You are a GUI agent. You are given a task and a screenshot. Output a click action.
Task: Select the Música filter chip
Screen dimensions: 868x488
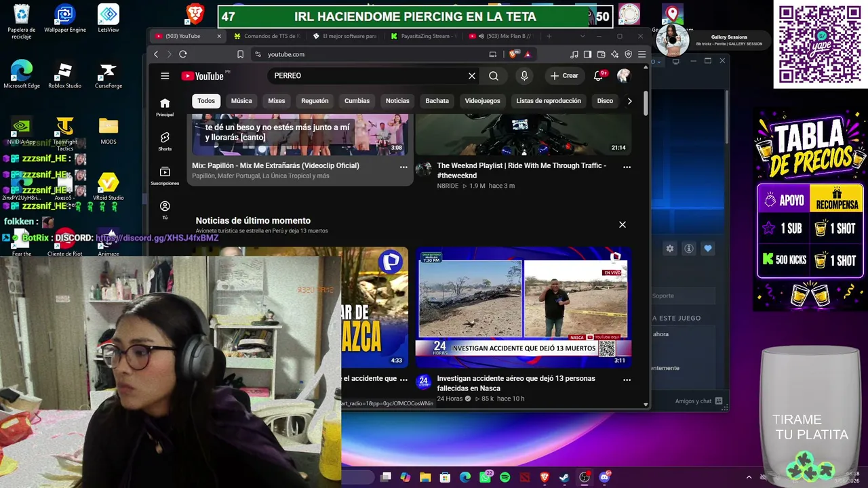coord(241,101)
